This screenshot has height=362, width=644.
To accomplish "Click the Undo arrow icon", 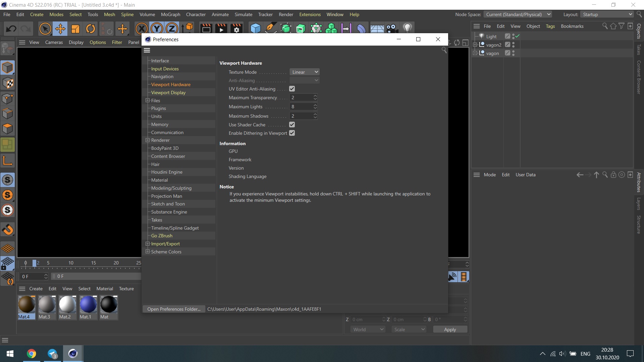I will tap(11, 29).
